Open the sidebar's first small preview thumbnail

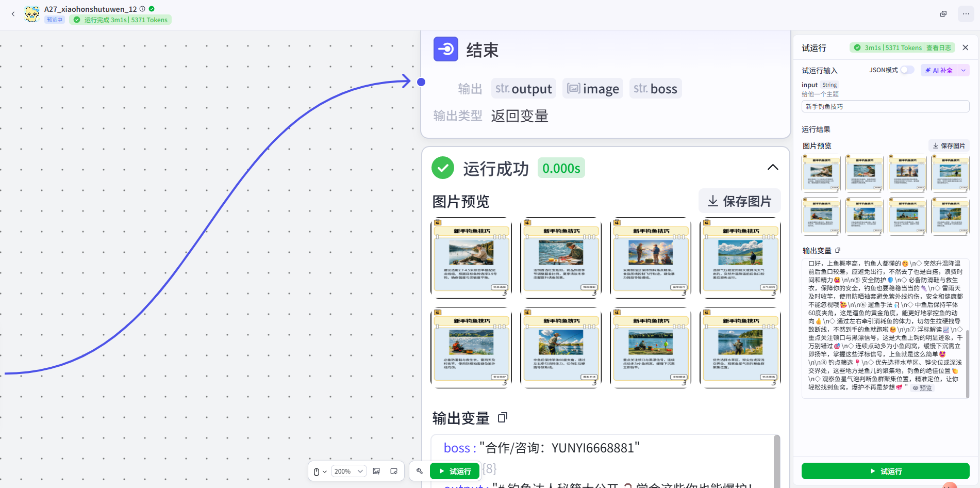(821, 173)
